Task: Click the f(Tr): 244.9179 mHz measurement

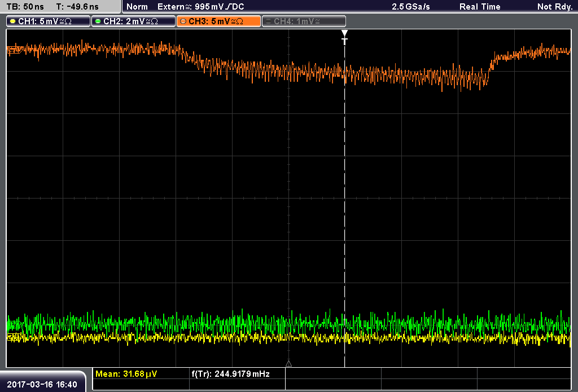Action: (x=230, y=374)
